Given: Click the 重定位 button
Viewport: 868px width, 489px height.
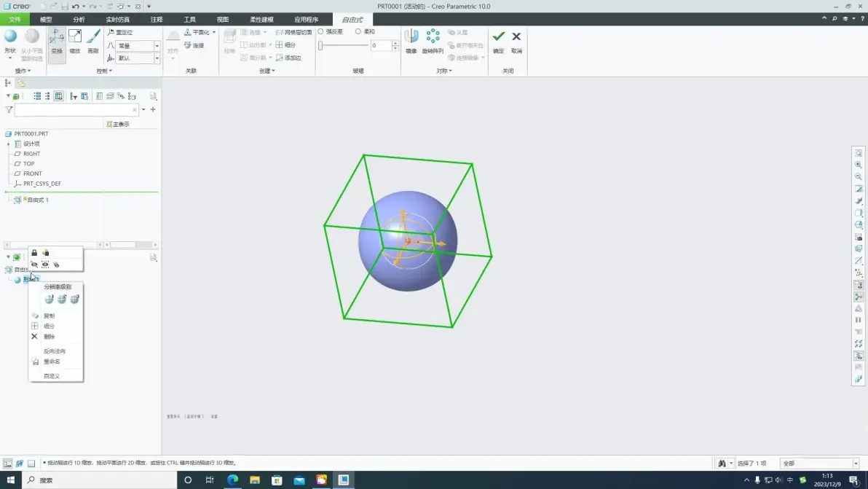Looking at the screenshot, I should pyautogui.click(x=120, y=32).
